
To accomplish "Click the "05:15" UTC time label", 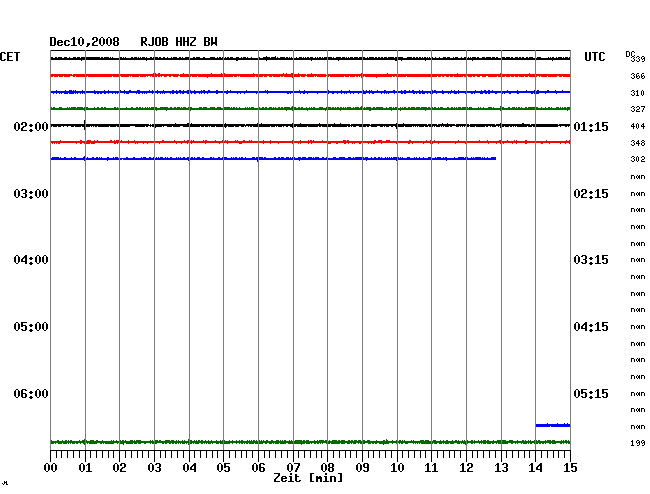I will tap(591, 393).
